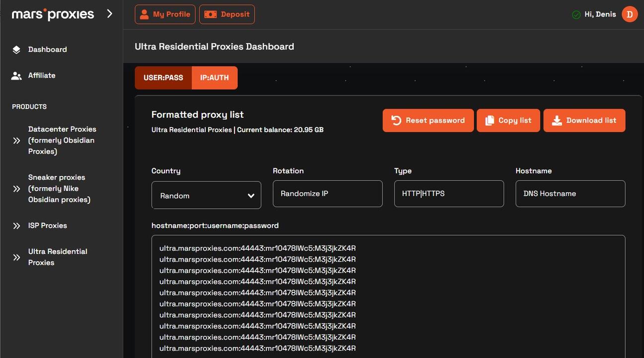The height and width of the screenshot is (358, 644).
Task: Click the Dashboard layers icon in sidebar
Action: [x=16, y=50]
